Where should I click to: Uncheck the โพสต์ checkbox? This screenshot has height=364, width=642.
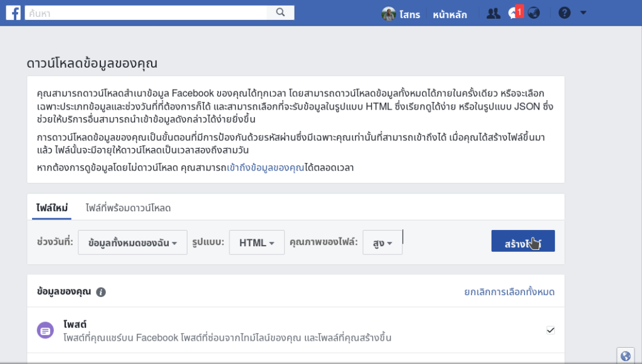550,330
